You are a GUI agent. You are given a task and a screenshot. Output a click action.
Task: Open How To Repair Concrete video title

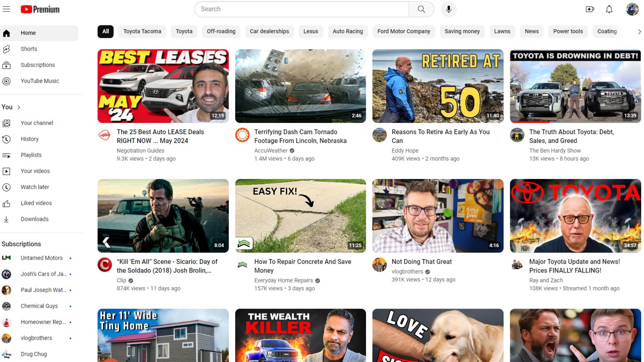(303, 266)
